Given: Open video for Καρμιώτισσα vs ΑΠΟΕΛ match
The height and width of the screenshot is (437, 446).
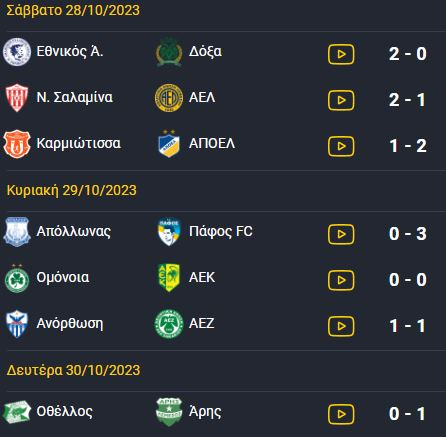Looking at the screenshot, I should [341, 146].
